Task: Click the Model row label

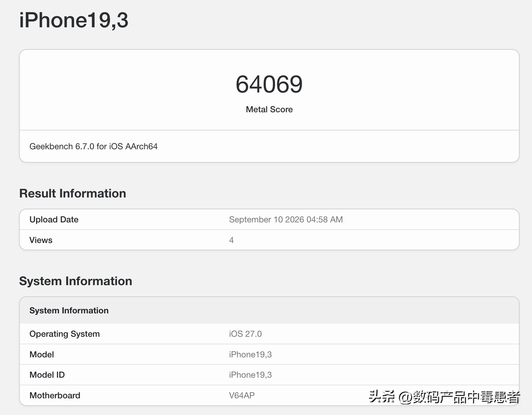Action: [42, 354]
